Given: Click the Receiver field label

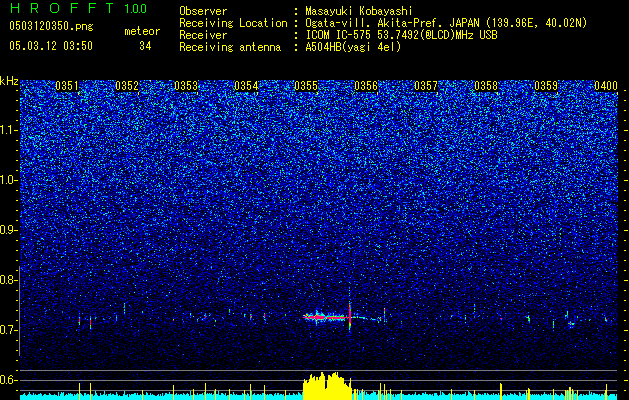Looking at the screenshot, I should point(203,35).
